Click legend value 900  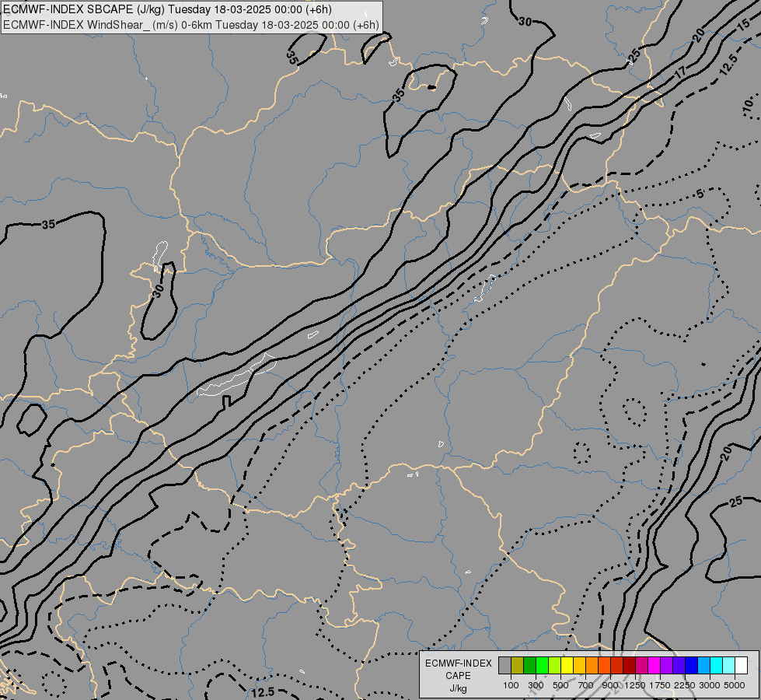(610, 685)
